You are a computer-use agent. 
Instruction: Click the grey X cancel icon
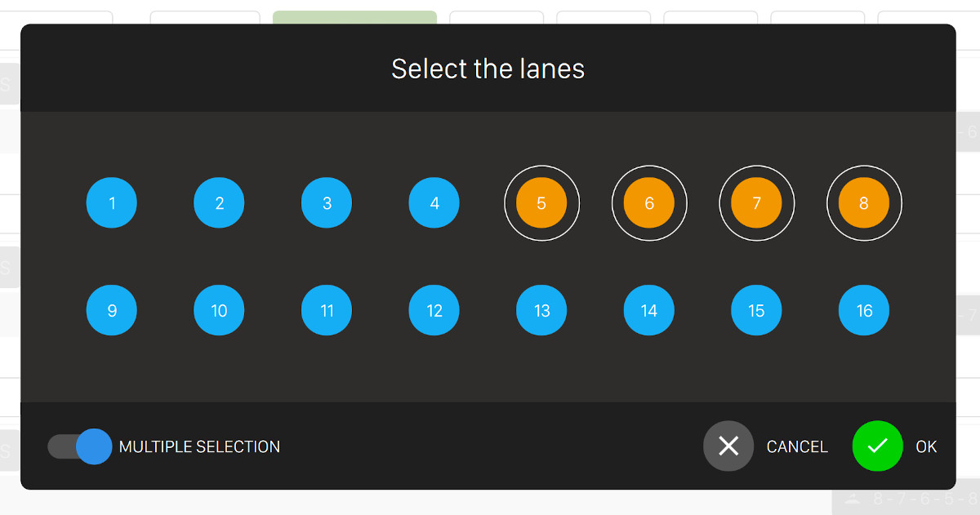[728, 446]
